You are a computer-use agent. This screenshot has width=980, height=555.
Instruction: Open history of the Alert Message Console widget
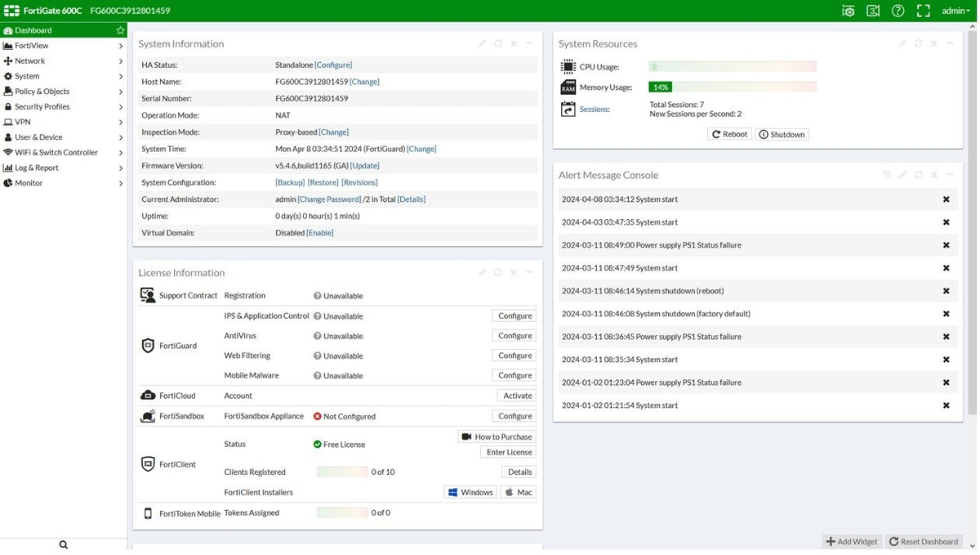coord(887,175)
